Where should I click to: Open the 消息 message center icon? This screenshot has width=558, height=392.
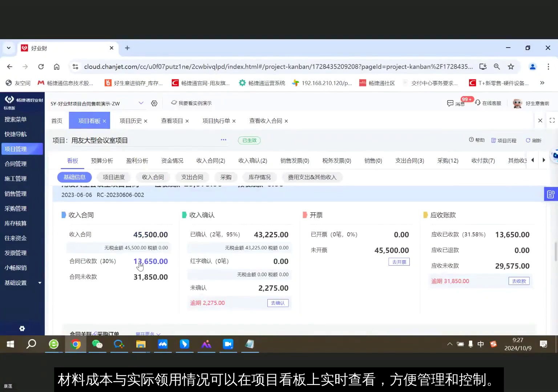[450, 103]
